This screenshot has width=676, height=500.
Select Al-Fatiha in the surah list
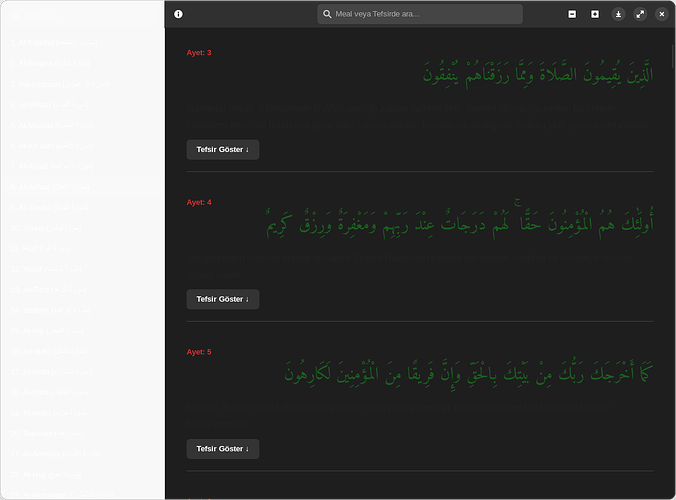tap(55, 44)
